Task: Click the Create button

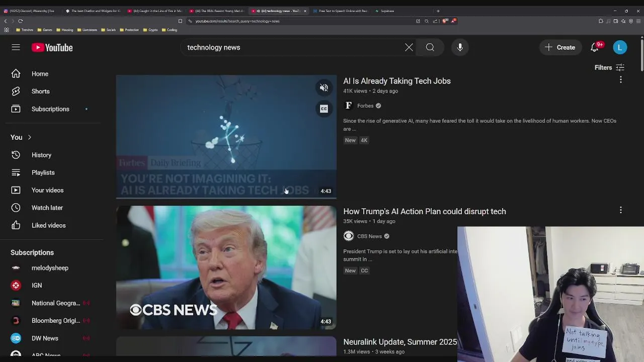Action: pos(560,47)
